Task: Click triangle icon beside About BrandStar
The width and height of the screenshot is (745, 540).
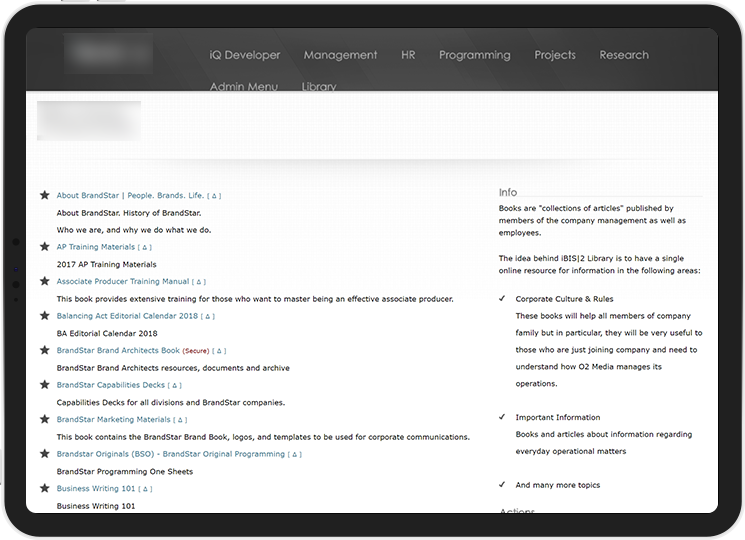Action: point(214,196)
